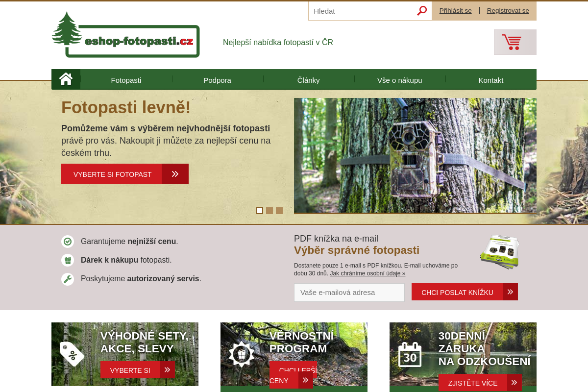The image size is (588, 392).
Task: Click the email address input field
Action: pyautogui.click(x=349, y=292)
